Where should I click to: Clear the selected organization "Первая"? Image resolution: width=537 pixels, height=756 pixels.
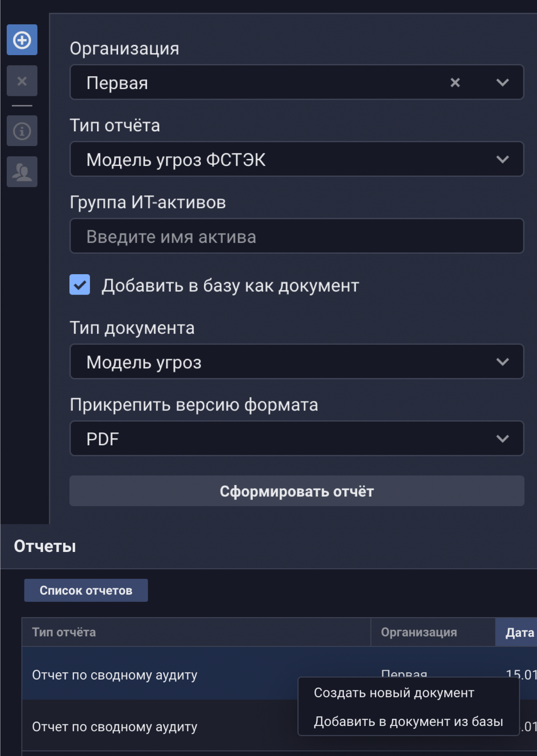pyautogui.click(x=455, y=83)
